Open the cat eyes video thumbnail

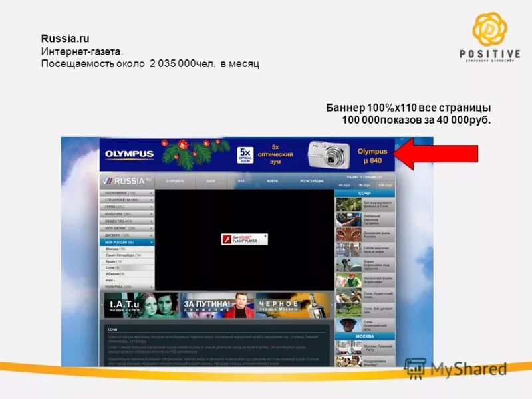[348, 235]
